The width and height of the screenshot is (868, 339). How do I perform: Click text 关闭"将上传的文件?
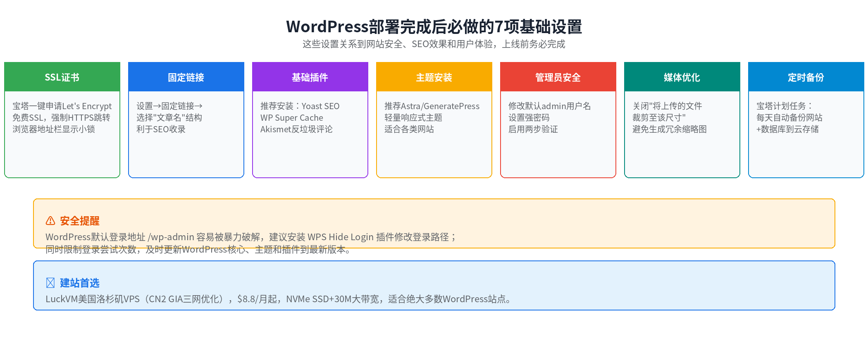point(667,106)
